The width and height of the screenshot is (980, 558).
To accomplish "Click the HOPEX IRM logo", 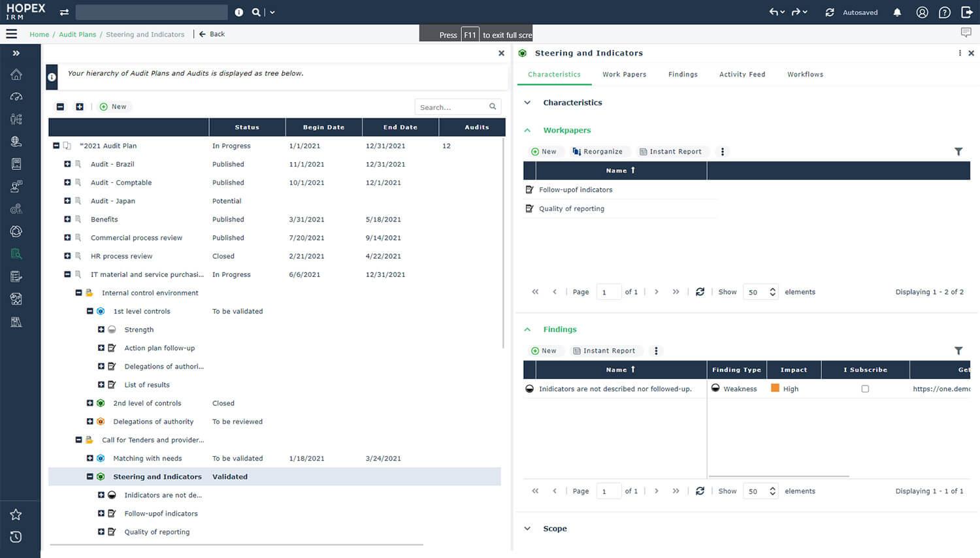I will coord(26,11).
